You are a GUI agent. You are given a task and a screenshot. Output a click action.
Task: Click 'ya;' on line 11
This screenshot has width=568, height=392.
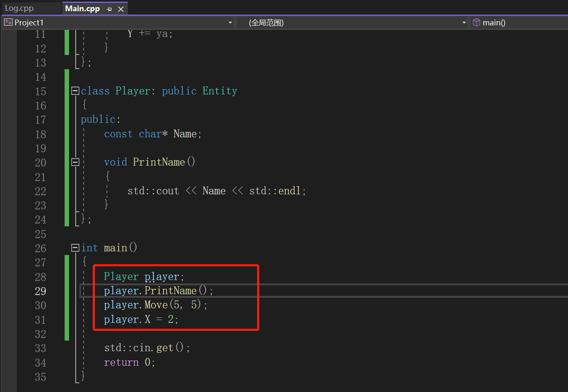point(164,34)
